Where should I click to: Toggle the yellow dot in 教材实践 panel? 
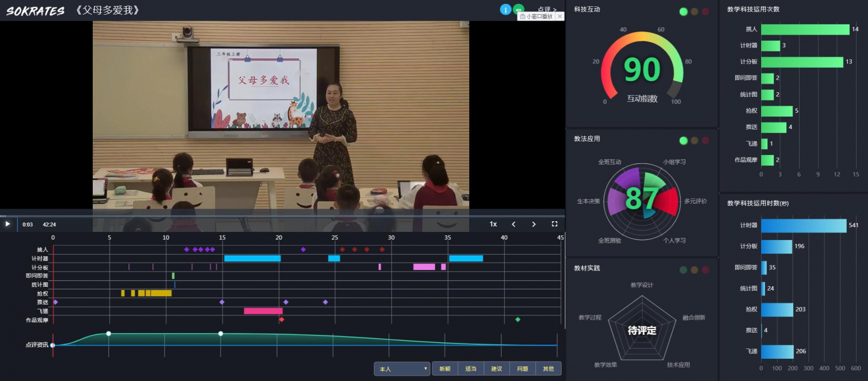pos(694,270)
